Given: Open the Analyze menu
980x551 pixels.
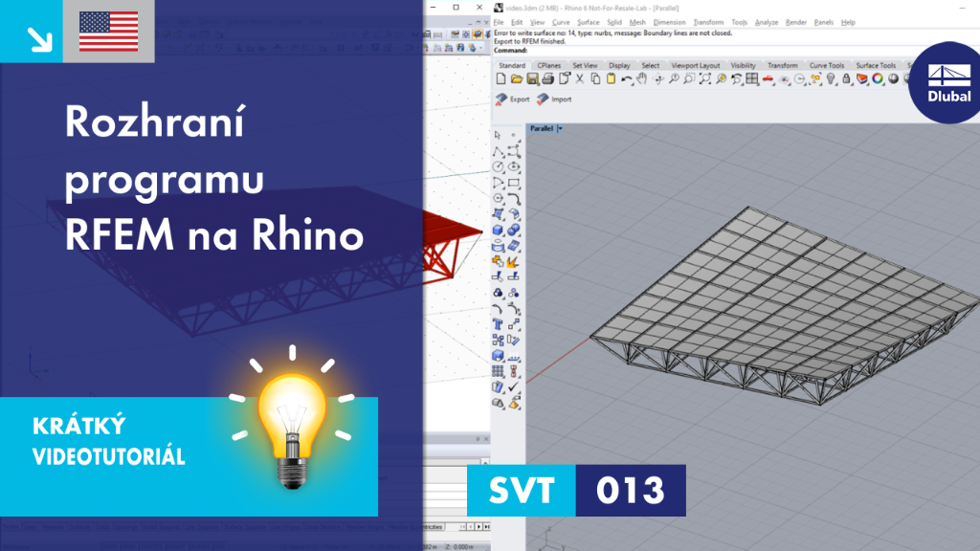Looking at the screenshot, I should coord(767,23).
